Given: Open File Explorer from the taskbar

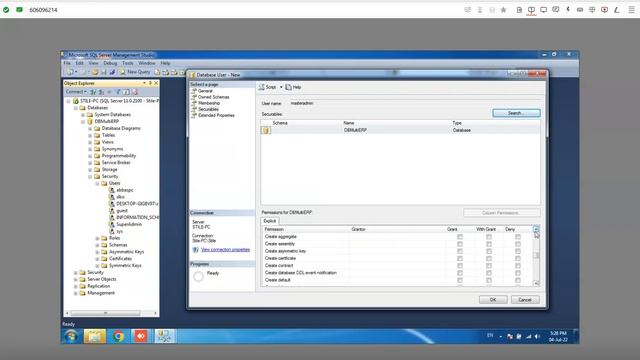Looking at the screenshot, I should (x=94, y=336).
